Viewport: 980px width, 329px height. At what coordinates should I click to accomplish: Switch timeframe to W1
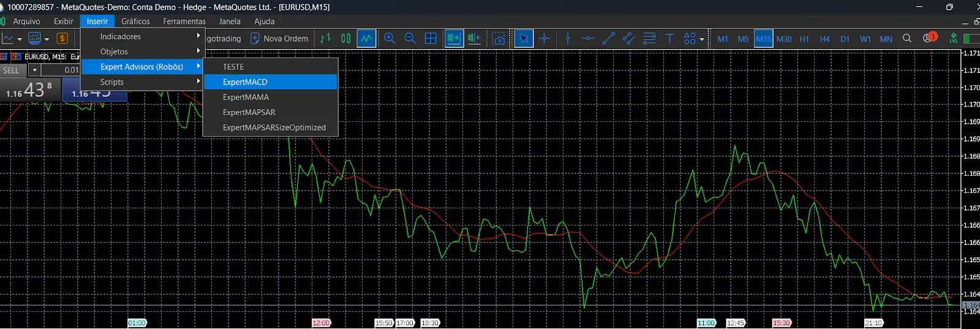tap(865, 39)
